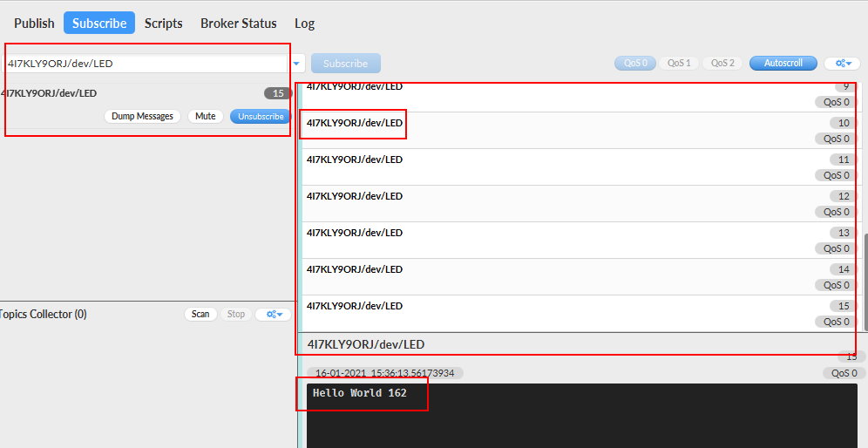
Task: Open messages settings gear dropdown
Action: 841,64
